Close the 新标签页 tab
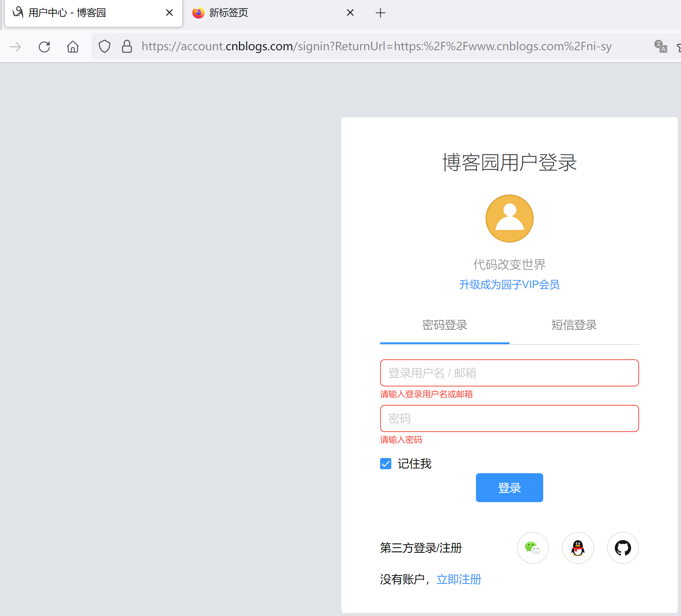The height and width of the screenshot is (616, 681). pyautogui.click(x=350, y=13)
